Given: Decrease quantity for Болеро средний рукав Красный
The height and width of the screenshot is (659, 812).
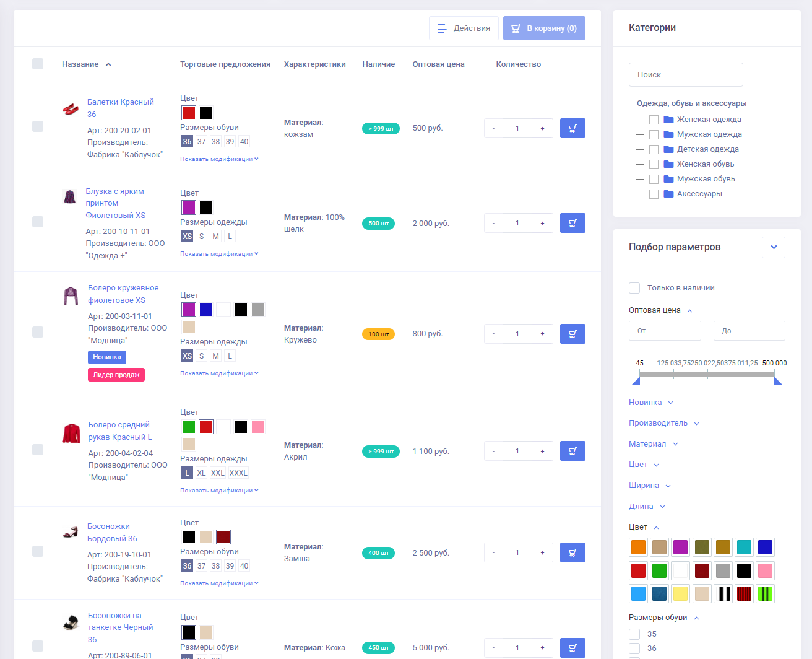Looking at the screenshot, I should [x=493, y=451].
